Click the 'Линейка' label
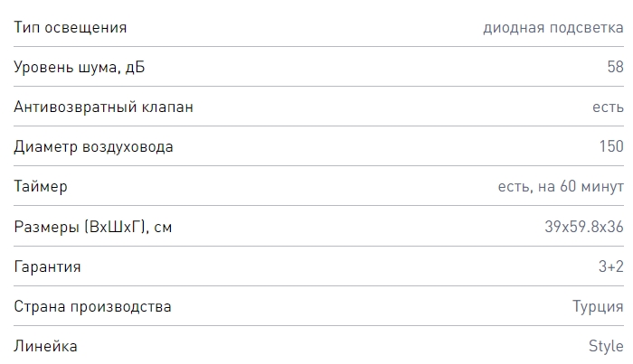633x364 pixels. (46, 346)
